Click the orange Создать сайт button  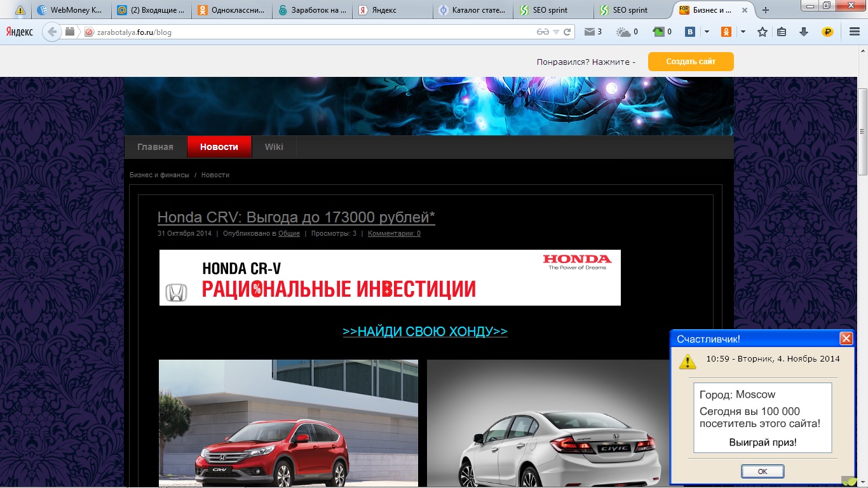click(x=691, y=62)
